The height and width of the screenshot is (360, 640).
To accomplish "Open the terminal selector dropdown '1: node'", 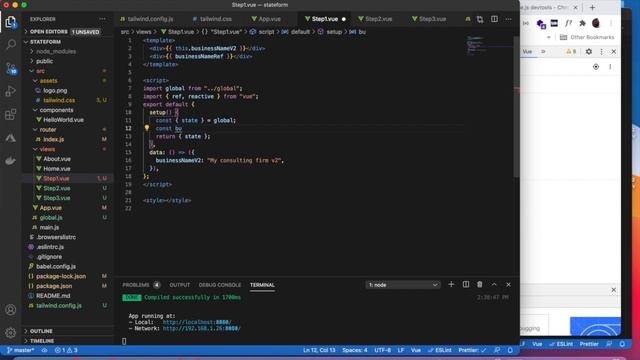I will click(x=402, y=285).
